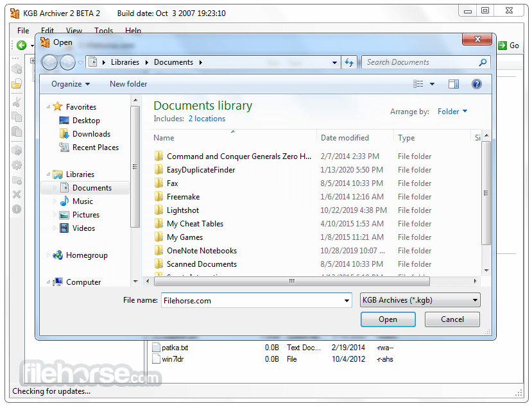The height and width of the screenshot is (406, 532).
Task: Select the Music library
Action: click(82, 201)
